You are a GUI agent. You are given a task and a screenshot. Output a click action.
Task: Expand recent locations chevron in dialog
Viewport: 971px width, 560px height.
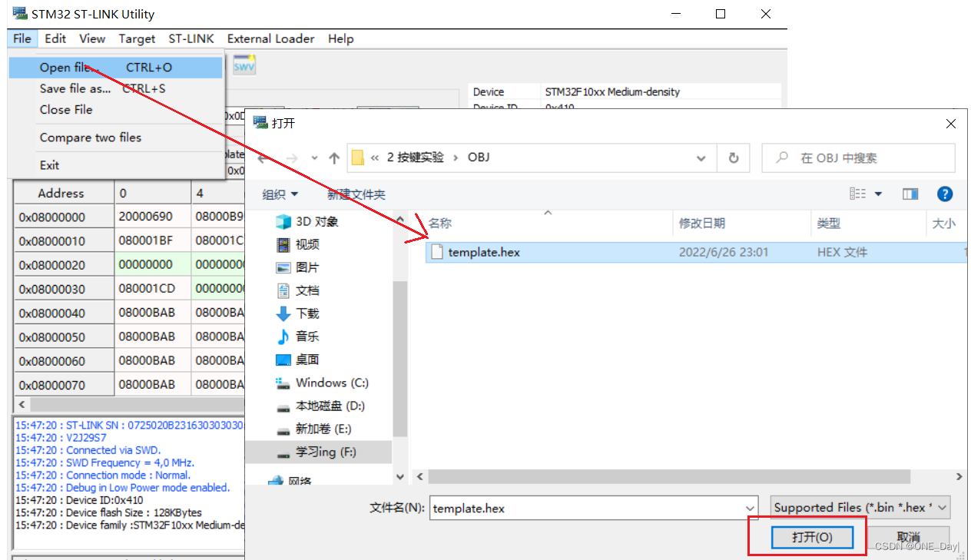314,158
